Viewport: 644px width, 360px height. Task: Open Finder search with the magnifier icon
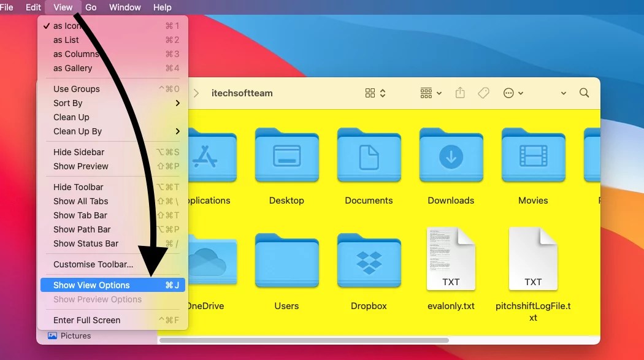[x=583, y=93]
